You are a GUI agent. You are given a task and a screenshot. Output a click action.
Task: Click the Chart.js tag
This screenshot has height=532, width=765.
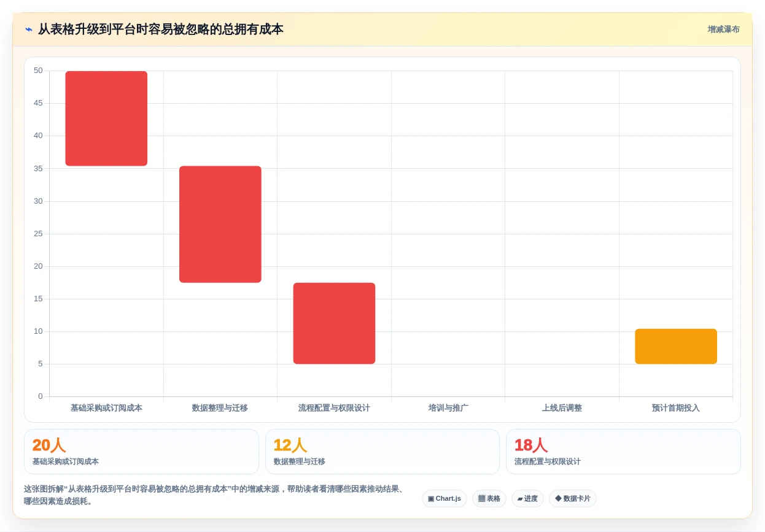[445, 499]
